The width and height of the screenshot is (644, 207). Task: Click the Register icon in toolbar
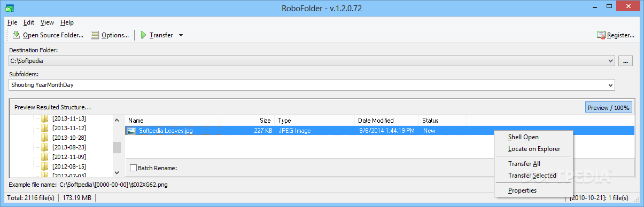(602, 35)
